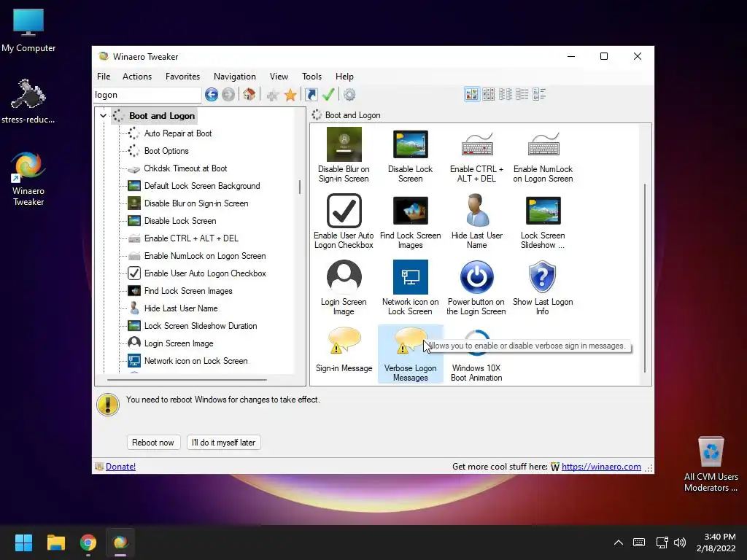Select Lock Screen Slideshow Duration tree item
Image resolution: width=747 pixels, height=560 pixels.
click(x=201, y=326)
